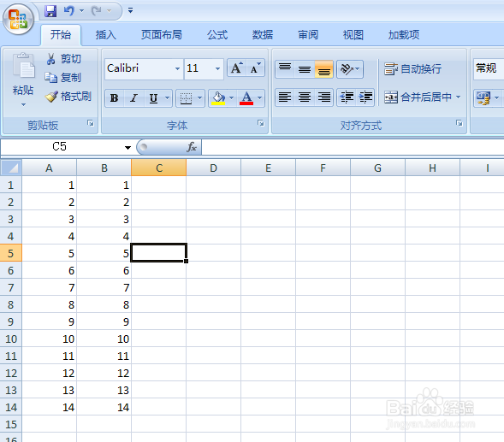This screenshot has height=442, width=504.
Task: Click the Select All corner button
Action: click(11, 168)
